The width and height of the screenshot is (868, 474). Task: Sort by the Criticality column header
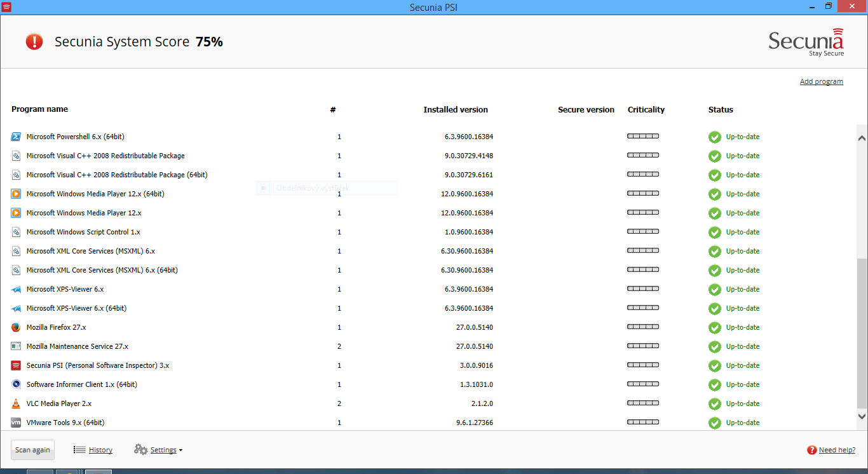[646, 110]
